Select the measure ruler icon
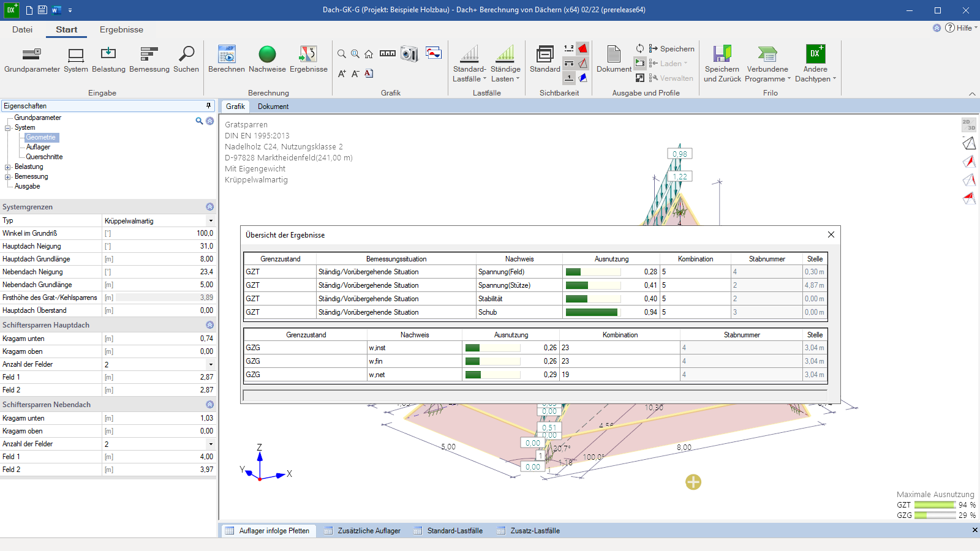The width and height of the screenshot is (980, 551). (x=388, y=53)
